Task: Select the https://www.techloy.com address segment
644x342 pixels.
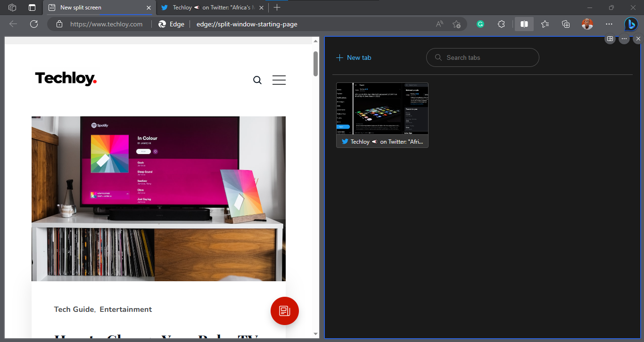Action: (106, 24)
